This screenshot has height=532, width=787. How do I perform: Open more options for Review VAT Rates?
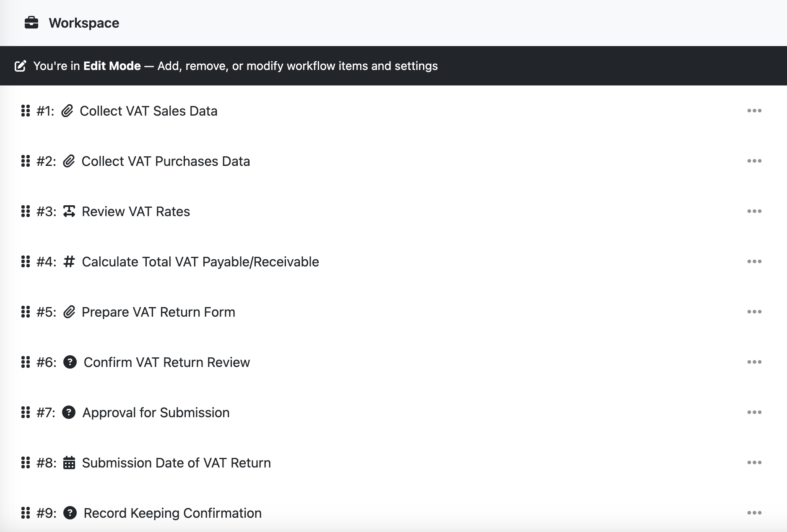[754, 211]
